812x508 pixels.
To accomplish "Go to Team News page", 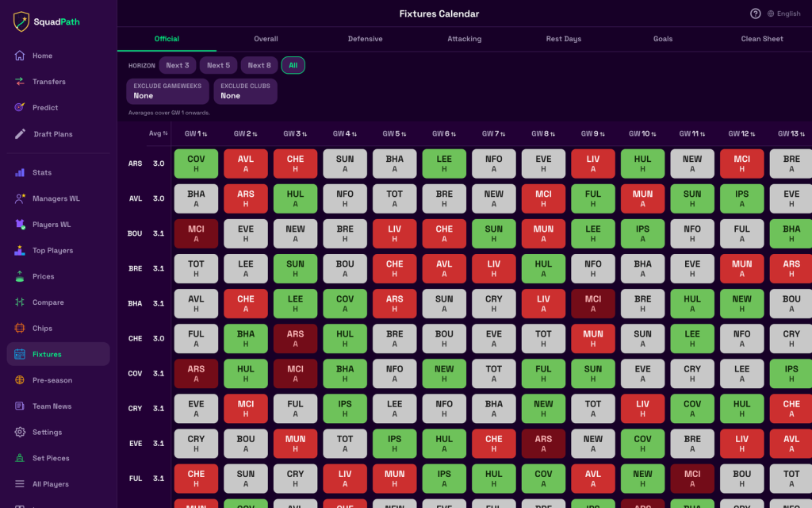I will tap(52, 406).
